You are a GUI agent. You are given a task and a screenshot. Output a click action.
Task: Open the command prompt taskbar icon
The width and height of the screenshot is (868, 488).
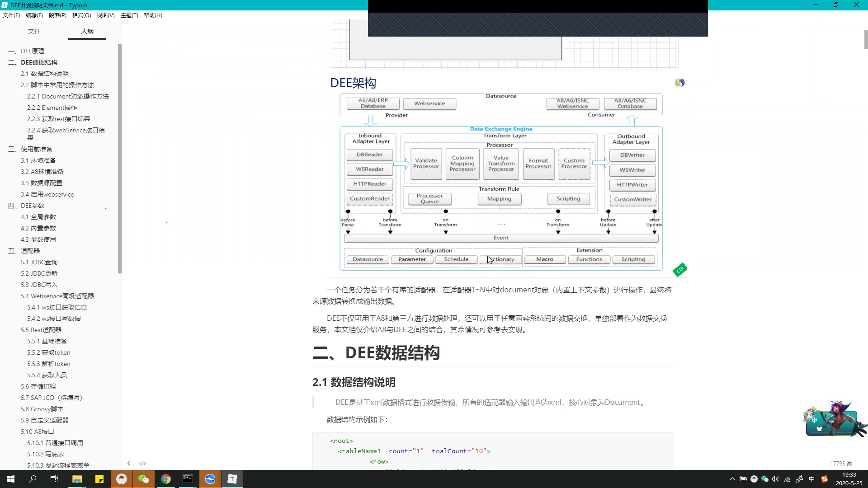click(x=188, y=479)
